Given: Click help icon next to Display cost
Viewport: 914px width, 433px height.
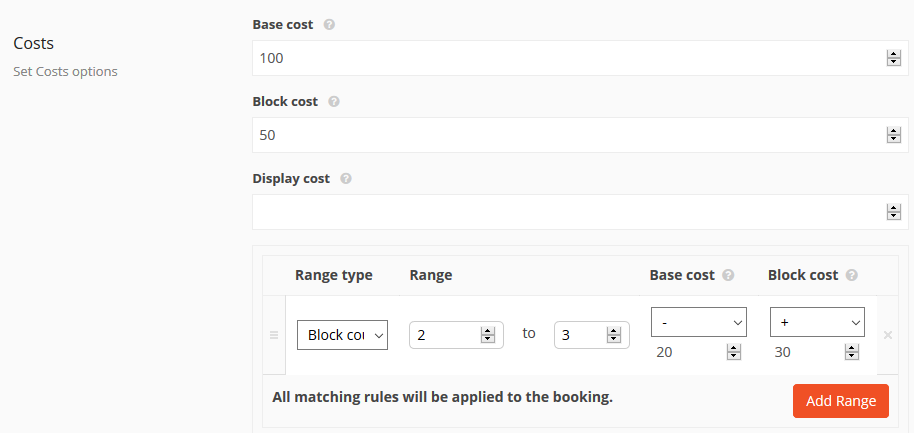Looking at the screenshot, I should point(346,178).
